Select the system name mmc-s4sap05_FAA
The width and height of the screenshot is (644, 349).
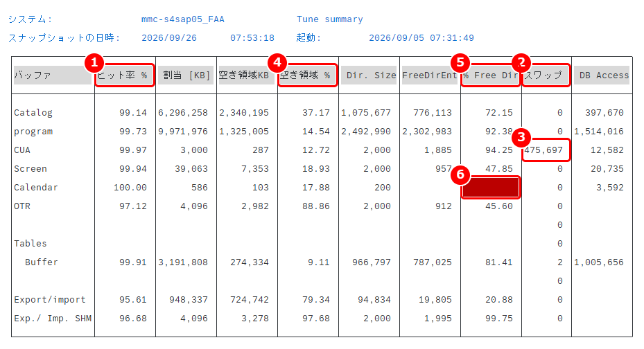pos(183,19)
